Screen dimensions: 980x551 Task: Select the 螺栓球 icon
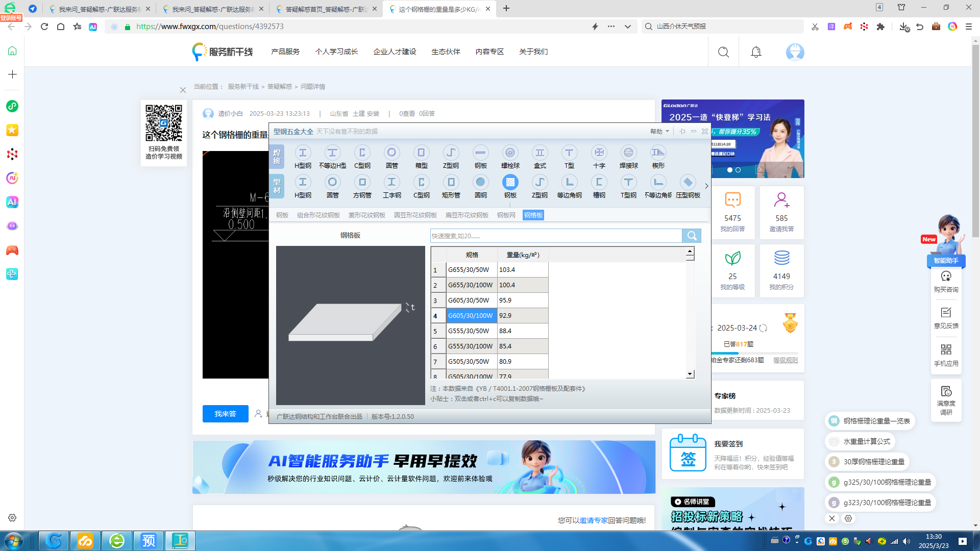click(x=510, y=157)
